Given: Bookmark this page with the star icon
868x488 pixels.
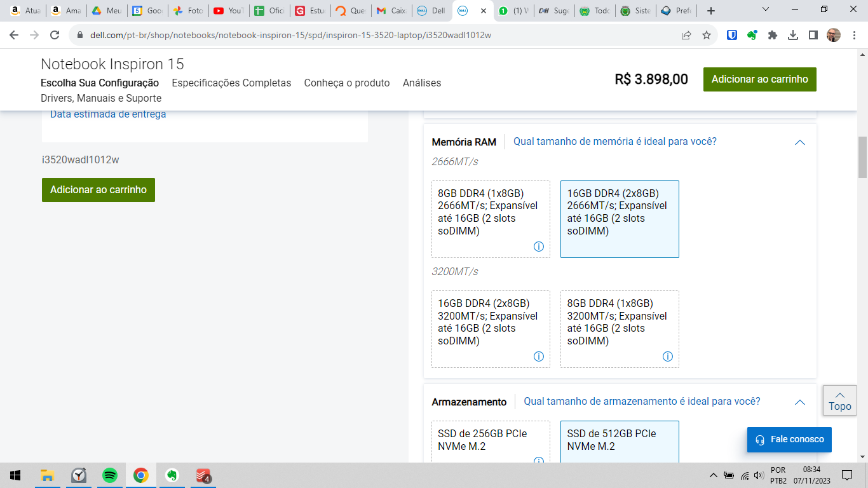Looking at the screenshot, I should (707, 35).
